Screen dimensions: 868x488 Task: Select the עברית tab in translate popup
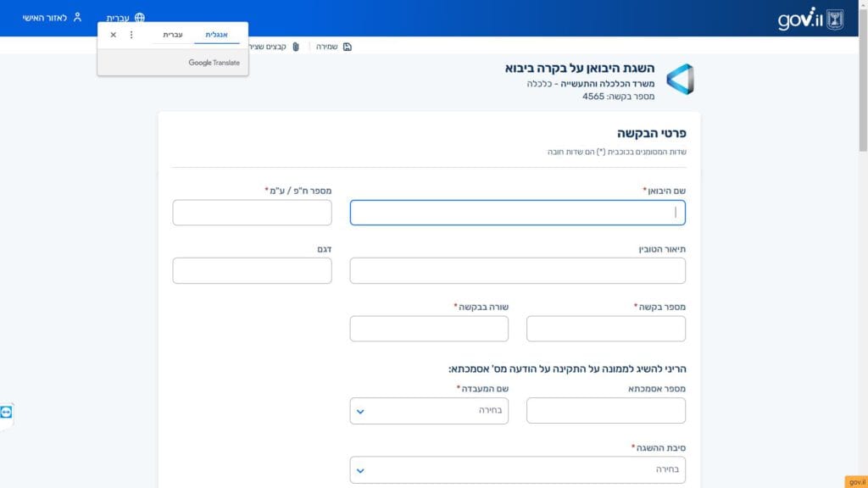(x=172, y=35)
